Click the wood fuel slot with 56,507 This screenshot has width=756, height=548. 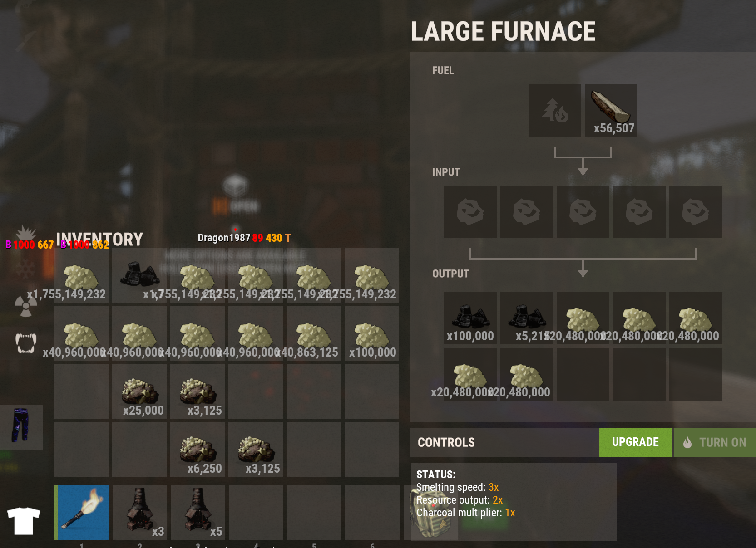611,110
